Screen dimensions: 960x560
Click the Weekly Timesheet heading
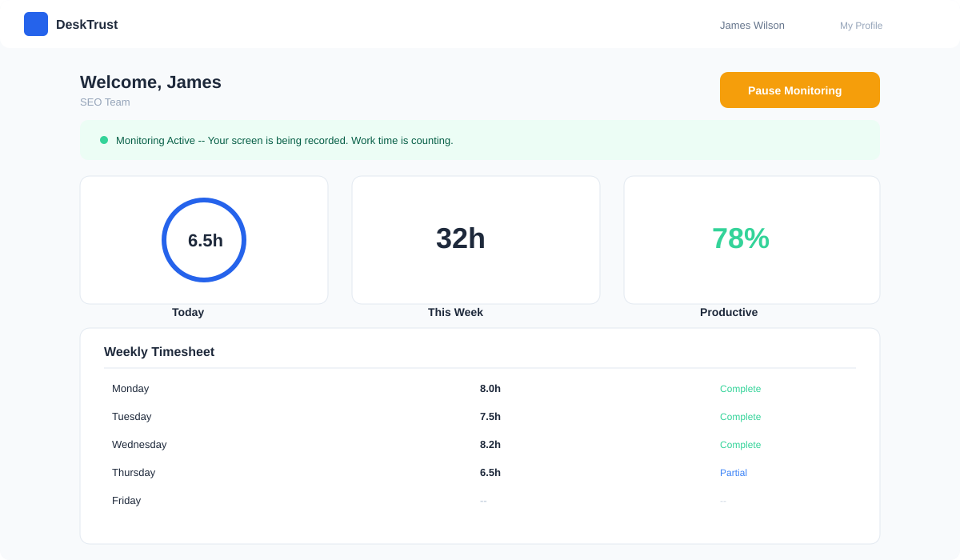(159, 352)
